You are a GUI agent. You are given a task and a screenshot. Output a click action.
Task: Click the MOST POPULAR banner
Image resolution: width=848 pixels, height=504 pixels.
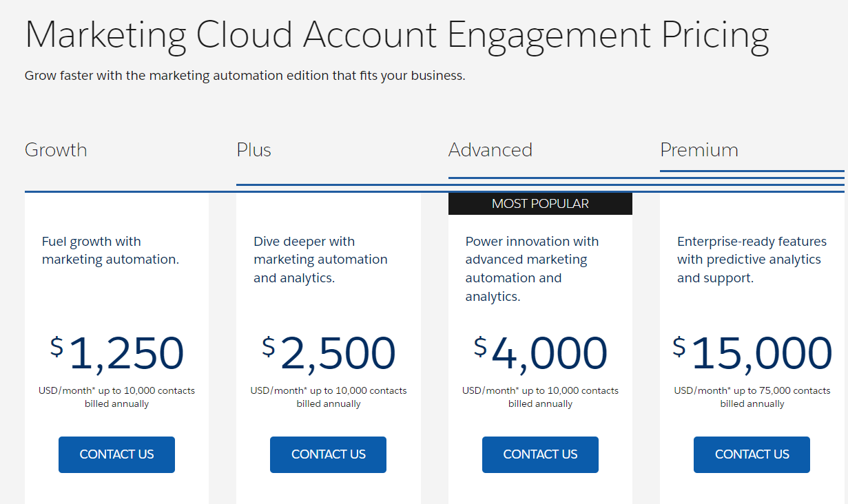pyautogui.click(x=540, y=203)
